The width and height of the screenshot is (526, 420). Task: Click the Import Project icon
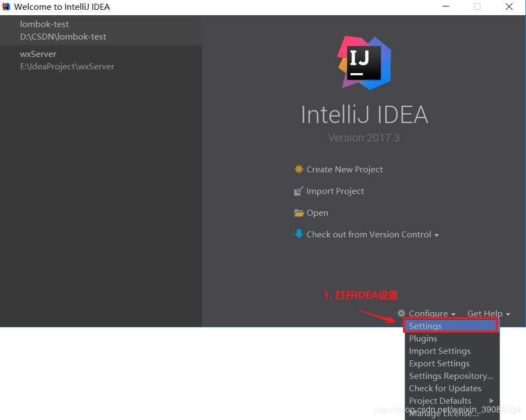coord(299,191)
